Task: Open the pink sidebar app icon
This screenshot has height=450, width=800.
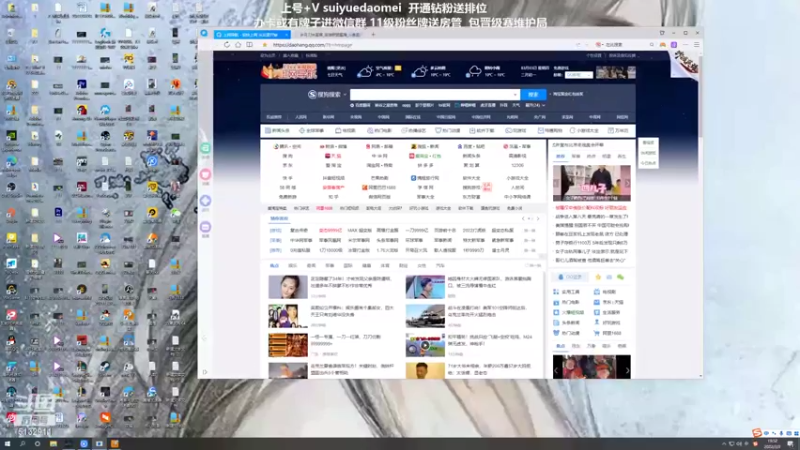Action: [x=205, y=174]
